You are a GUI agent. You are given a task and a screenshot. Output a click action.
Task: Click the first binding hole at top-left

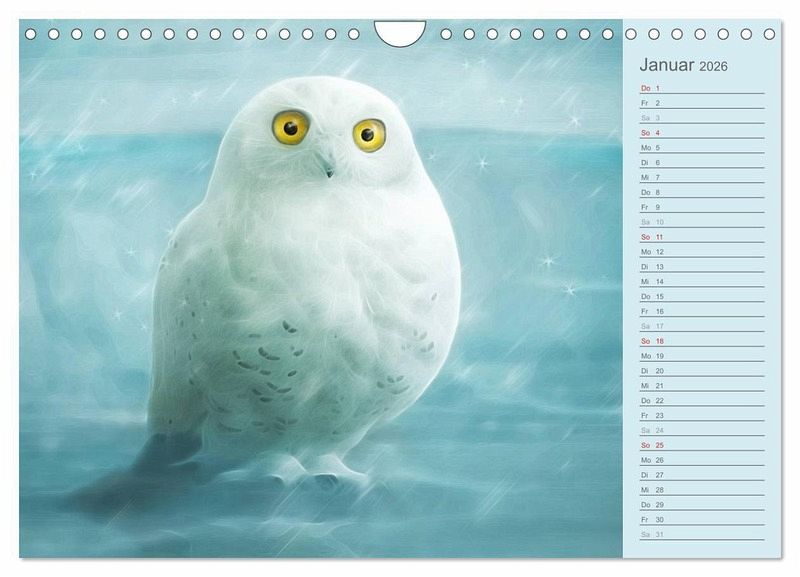[30, 34]
